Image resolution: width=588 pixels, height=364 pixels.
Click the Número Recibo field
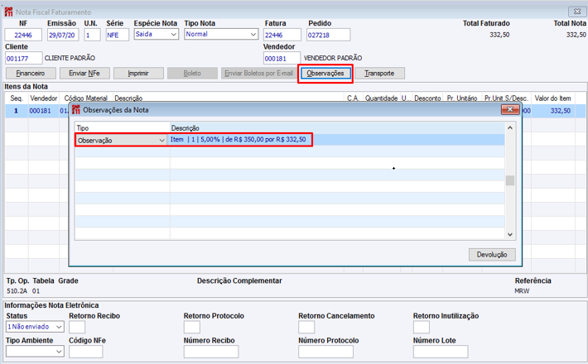click(x=211, y=352)
